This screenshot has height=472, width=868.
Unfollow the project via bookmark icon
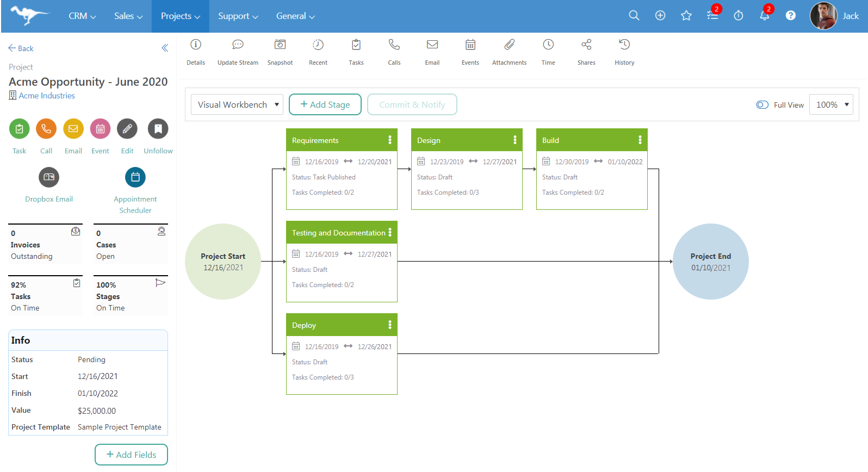(158, 129)
